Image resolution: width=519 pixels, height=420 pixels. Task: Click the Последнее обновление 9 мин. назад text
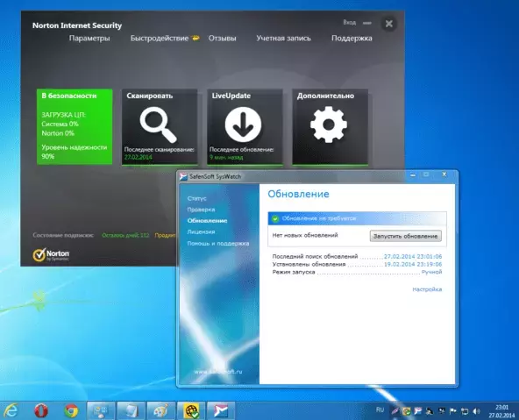click(x=242, y=153)
